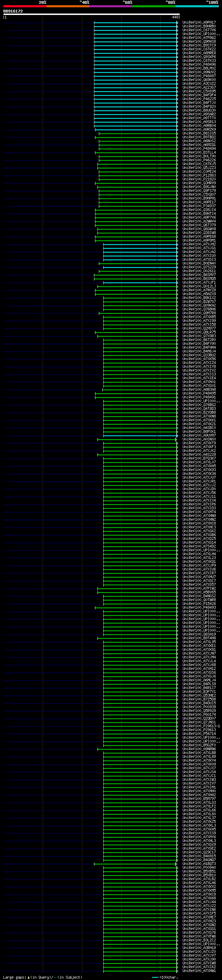This screenshot has width=222, height=980.
Task: Click the BB916172 query name label
Action: click(13, 11)
